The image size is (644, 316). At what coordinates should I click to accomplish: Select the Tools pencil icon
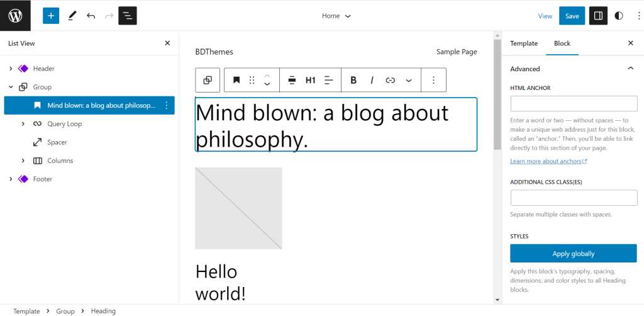pos(72,16)
